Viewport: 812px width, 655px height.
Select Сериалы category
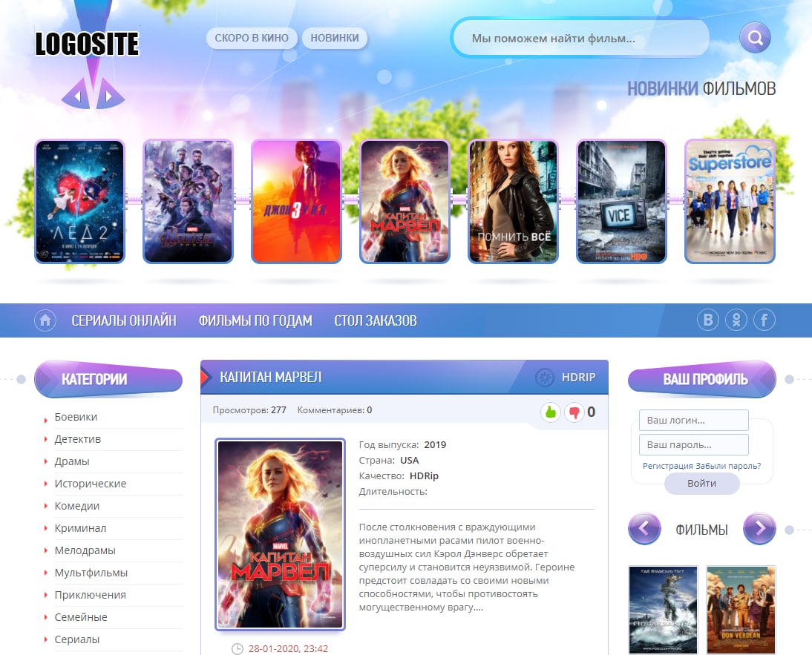[x=76, y=639]
